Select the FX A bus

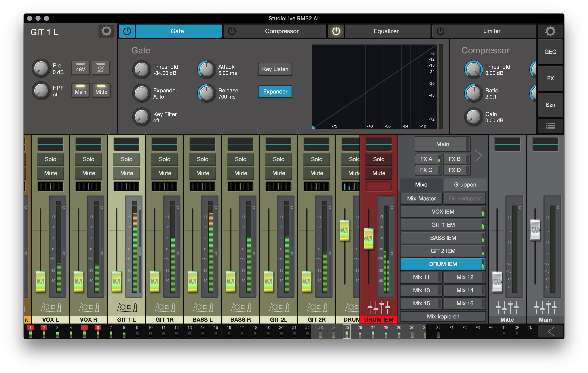click(428, 159)
